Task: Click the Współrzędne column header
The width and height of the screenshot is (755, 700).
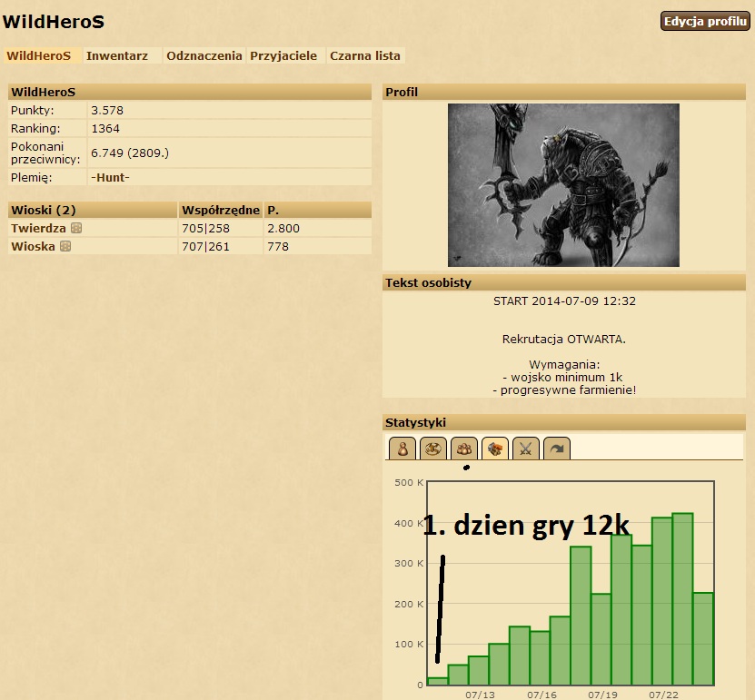Action: coord(221,210)
